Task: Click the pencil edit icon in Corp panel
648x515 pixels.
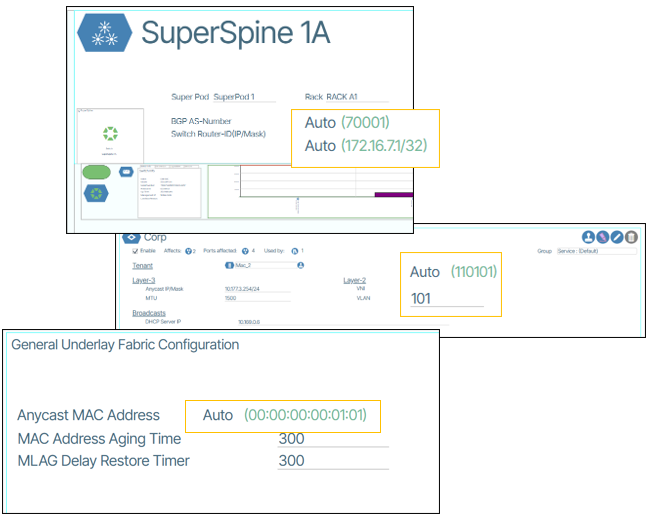Action: [617, 237]
